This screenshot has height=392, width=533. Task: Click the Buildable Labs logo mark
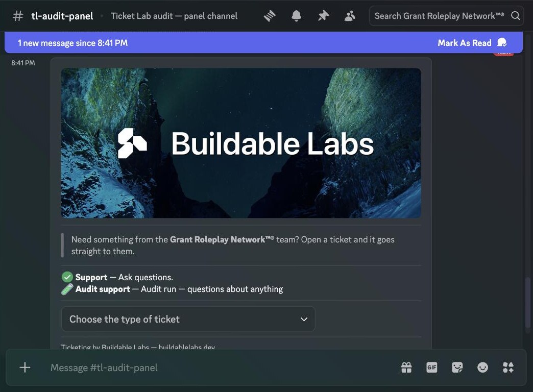(x=132, y=143)
